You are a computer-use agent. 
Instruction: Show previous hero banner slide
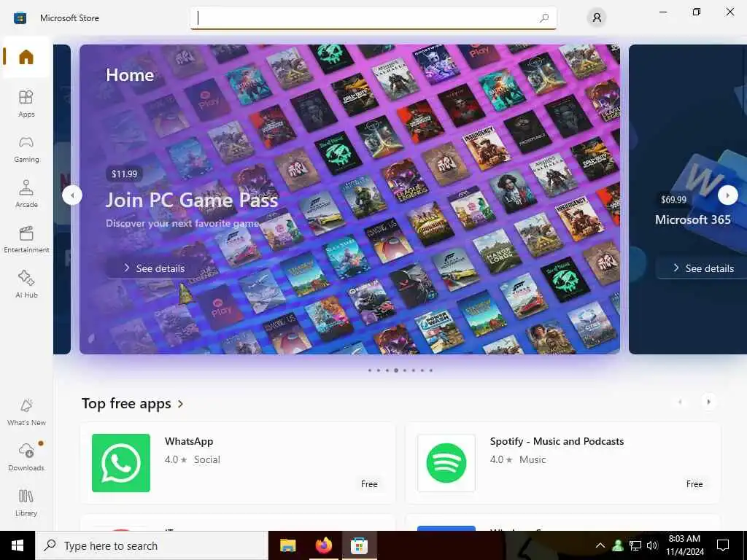click(72, 195)
